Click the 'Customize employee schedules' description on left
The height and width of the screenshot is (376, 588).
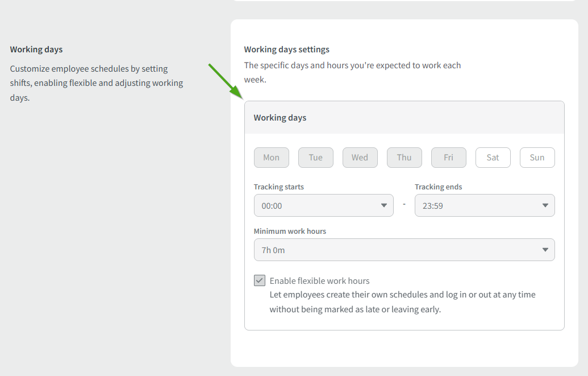point(97,83)
